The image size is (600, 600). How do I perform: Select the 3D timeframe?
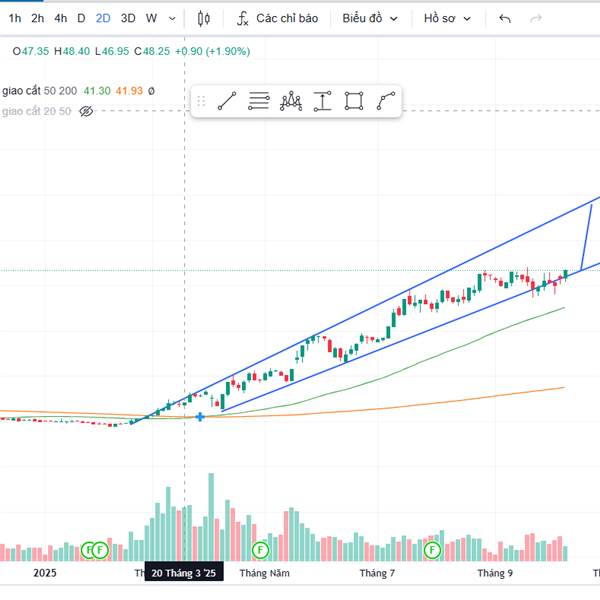point(128,18)
